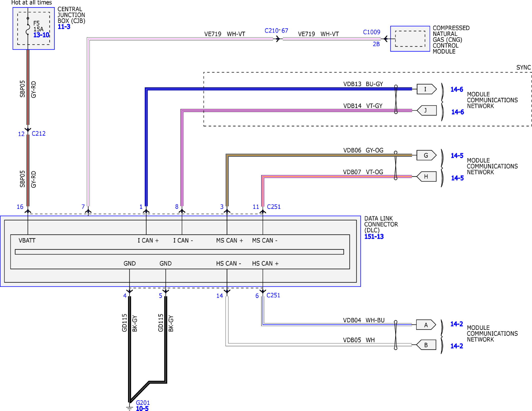Open the 10-5 ground page reference

coord(142,409)
